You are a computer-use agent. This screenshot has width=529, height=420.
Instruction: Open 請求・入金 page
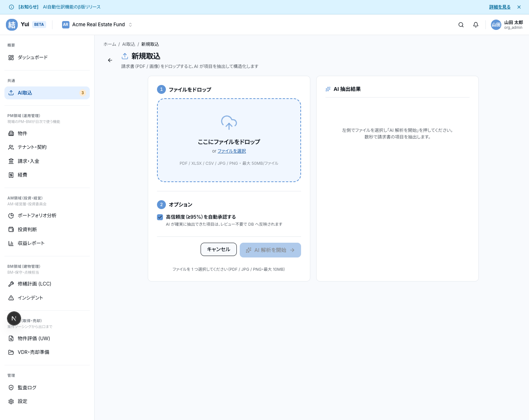coord(47,161)
